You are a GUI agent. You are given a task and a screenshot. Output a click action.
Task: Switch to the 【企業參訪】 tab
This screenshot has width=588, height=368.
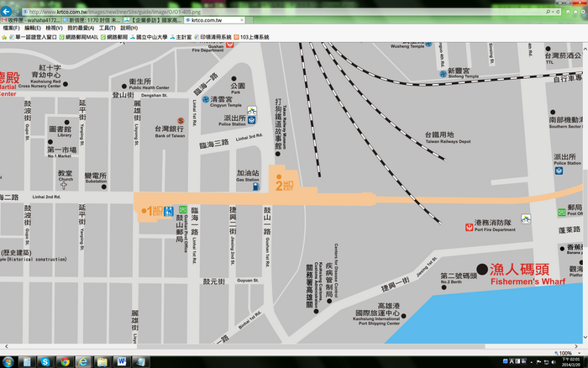tap(154, 20)
